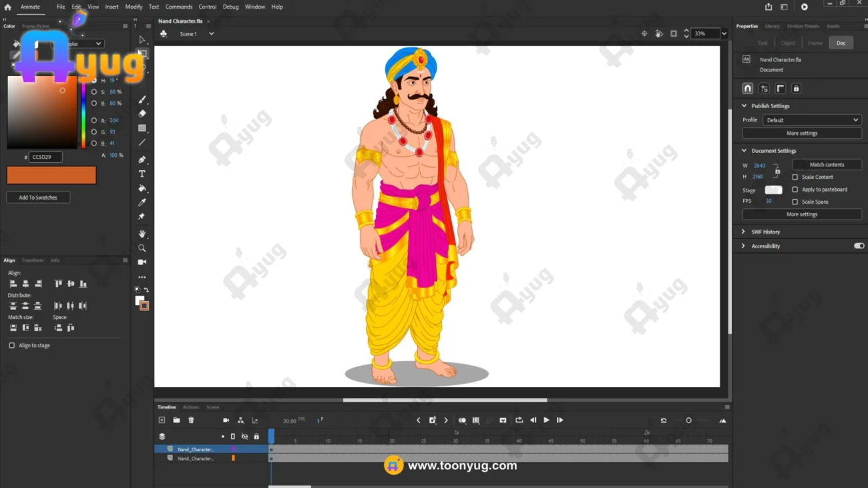Click the Match contents button

(x=827, y=165)
